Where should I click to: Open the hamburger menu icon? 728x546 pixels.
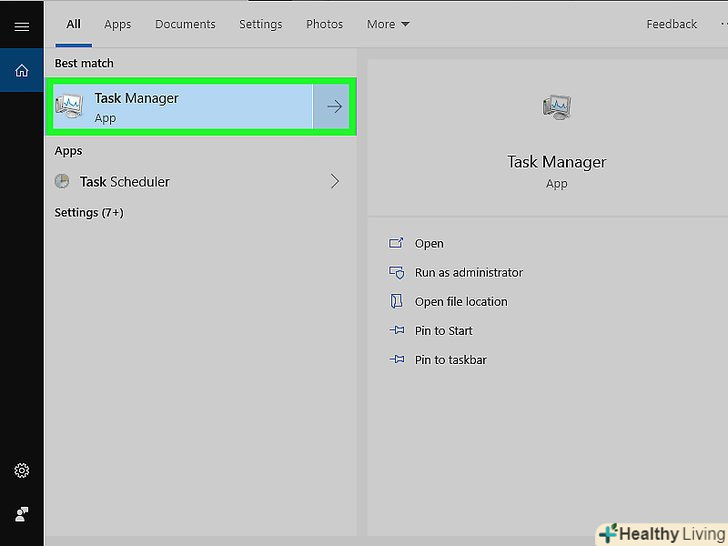coord(21,27)
